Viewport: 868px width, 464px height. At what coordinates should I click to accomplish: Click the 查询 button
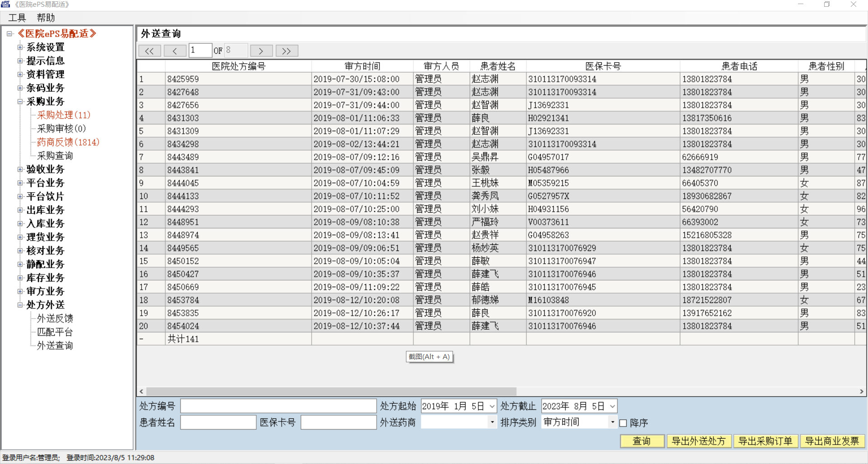[642, 441]
